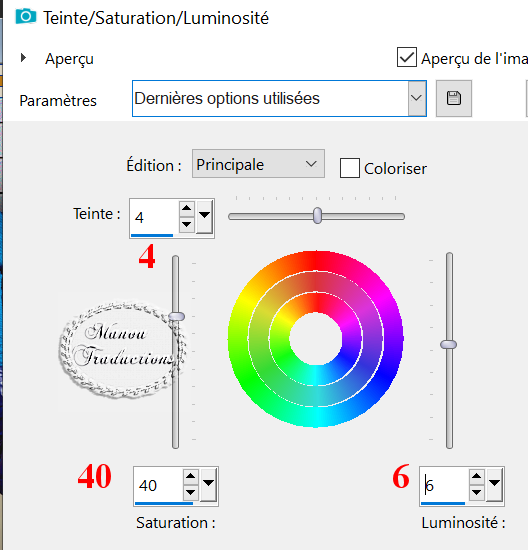
Task: Open the Luminosité field slider popup arrow
Action: tap(495, 485)
